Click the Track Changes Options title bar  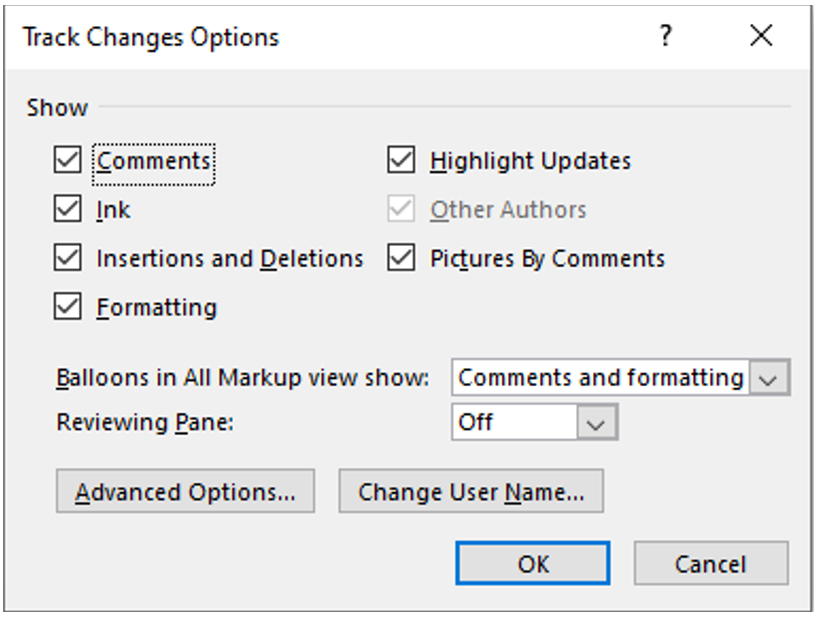tap(300, 37)
